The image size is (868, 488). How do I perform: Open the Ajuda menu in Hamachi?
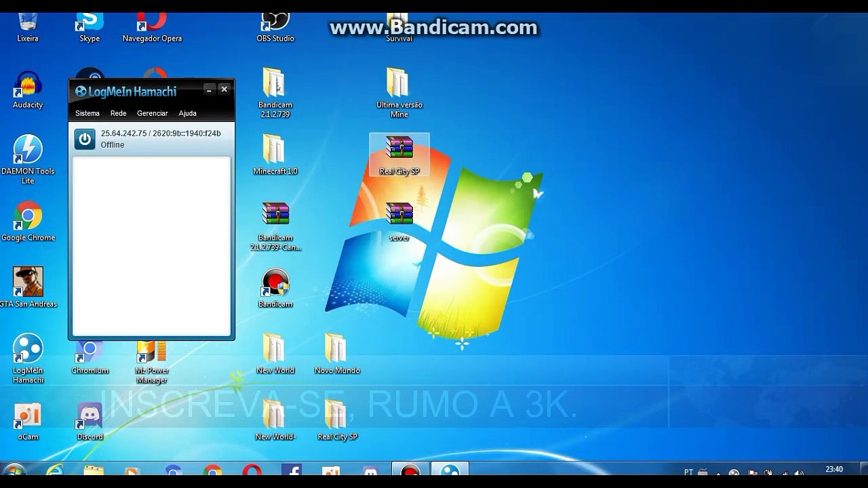point(188,113)
